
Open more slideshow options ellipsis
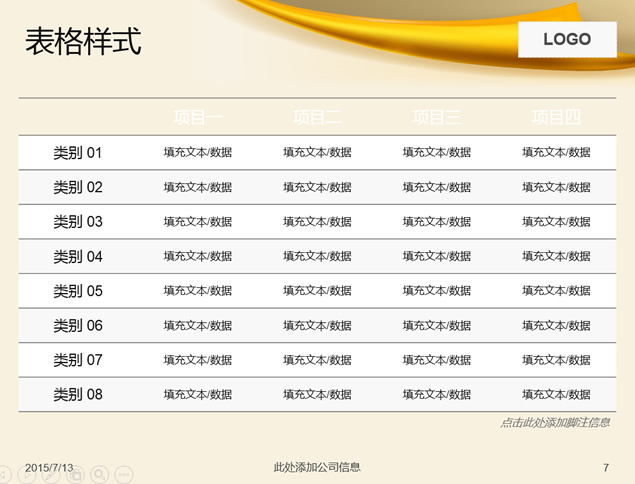124,474
